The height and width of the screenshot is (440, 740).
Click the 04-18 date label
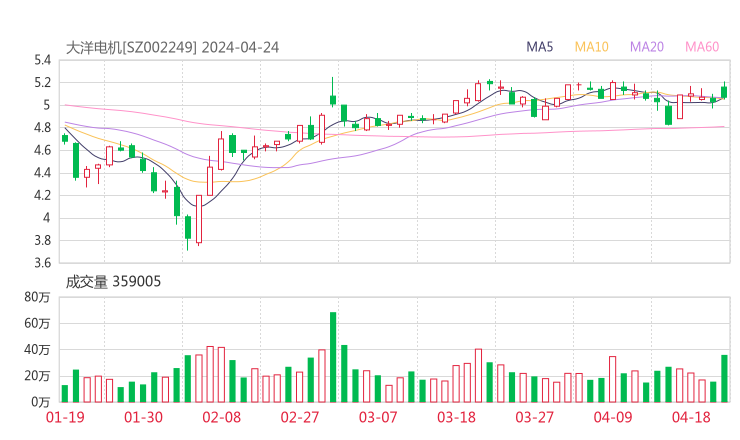(x=691, y=417)
